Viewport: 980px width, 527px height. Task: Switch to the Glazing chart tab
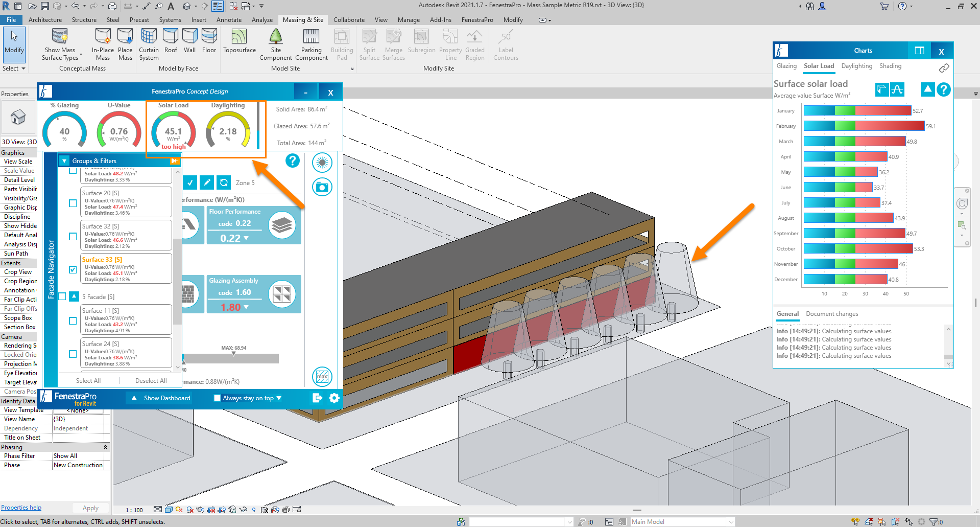pos(786,66)
